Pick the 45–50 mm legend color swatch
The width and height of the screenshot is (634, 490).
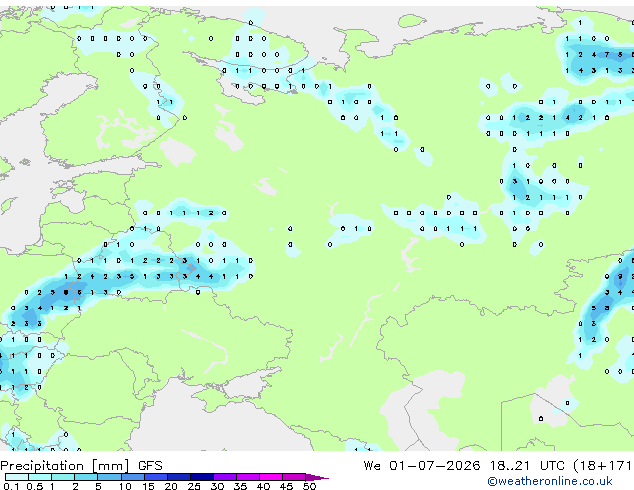click(x=294, y=477)
